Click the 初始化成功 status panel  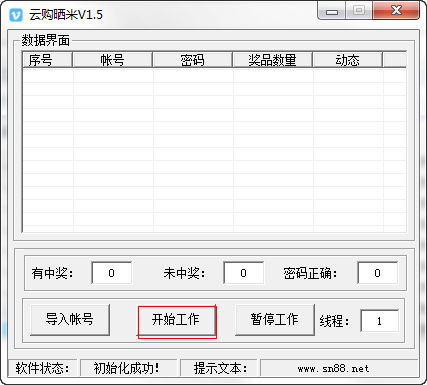pos(129,368)
